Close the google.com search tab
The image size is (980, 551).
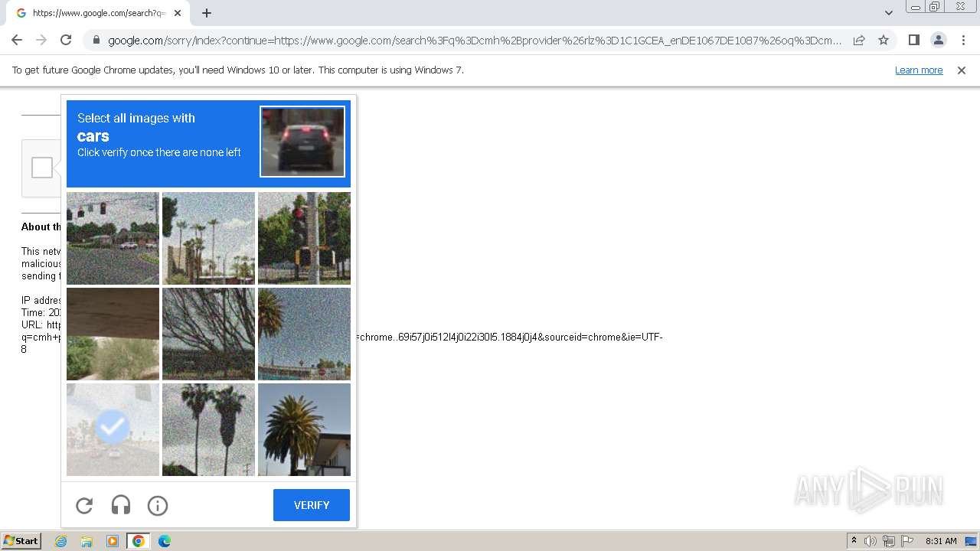(x=178, y=13)
